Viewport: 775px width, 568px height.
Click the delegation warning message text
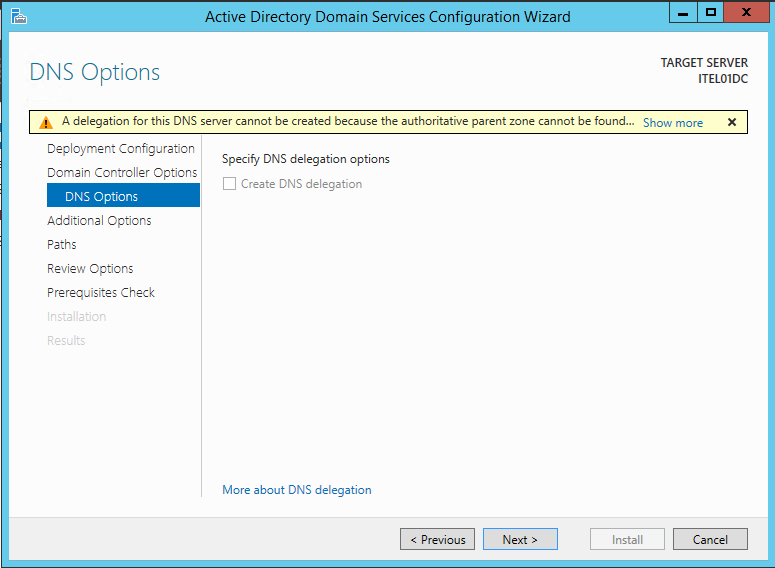(348, 121)
